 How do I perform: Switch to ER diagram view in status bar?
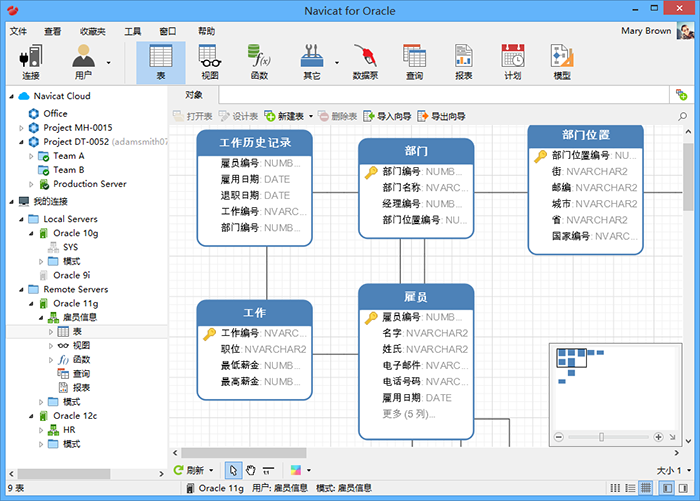coord(646,488)
